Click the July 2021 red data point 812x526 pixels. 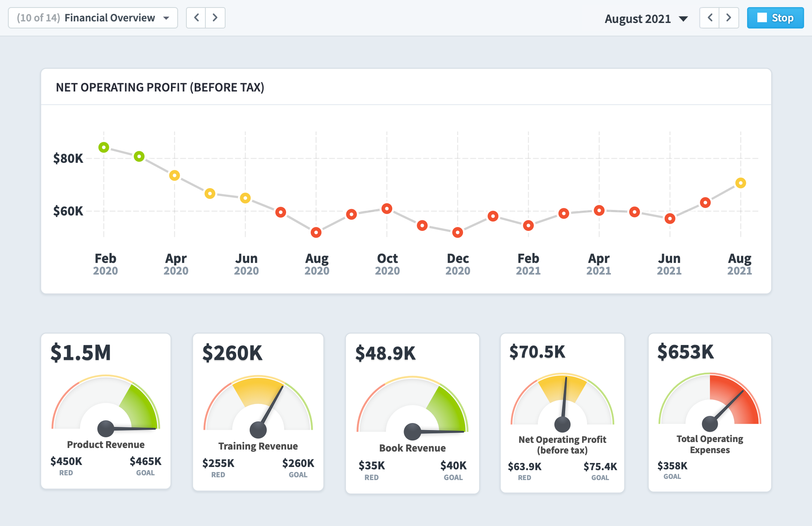click(x=705, y=203)
